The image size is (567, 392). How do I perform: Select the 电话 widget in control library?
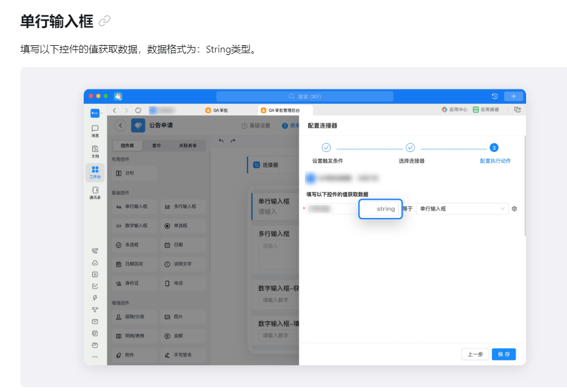point(183,283)
